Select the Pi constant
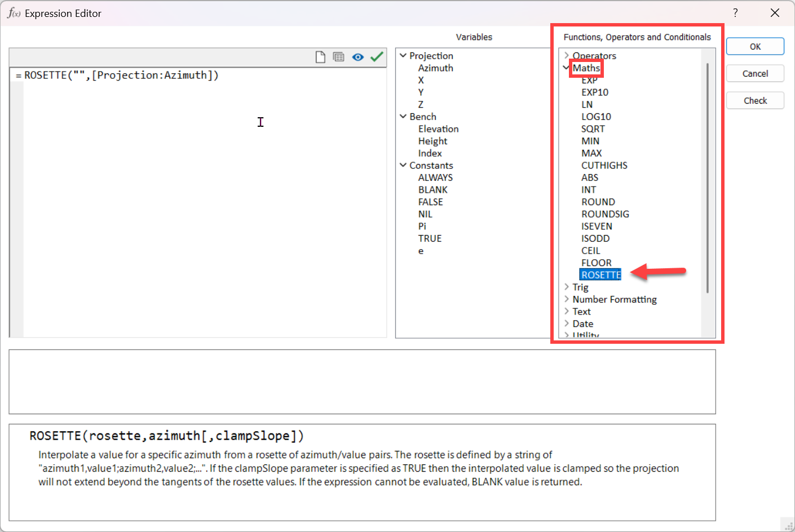The width and height of the screenshot is (795, 532). [x=422, y=227]
